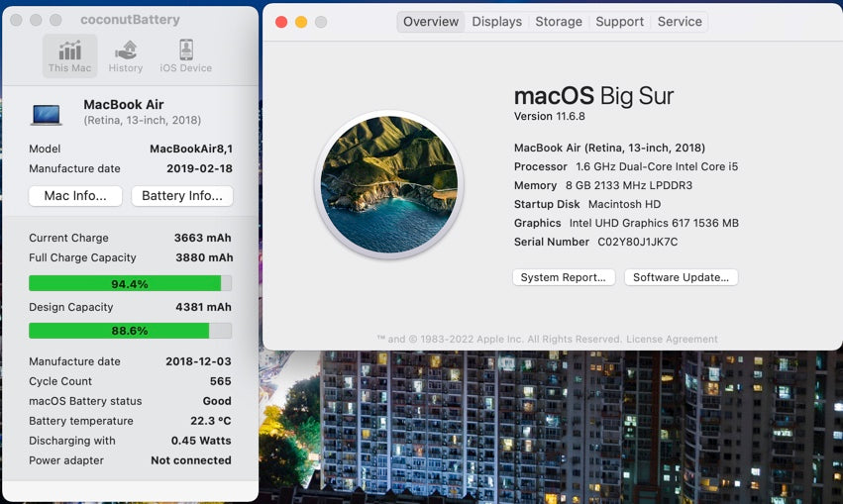Click the Graphics Intel UHD Graphics 617 line

click(626, 223)
